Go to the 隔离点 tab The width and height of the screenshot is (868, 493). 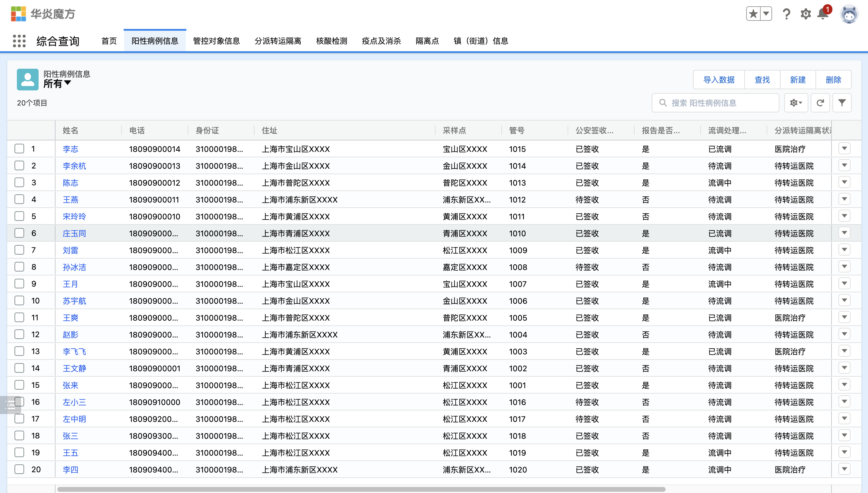pos(427,41)
